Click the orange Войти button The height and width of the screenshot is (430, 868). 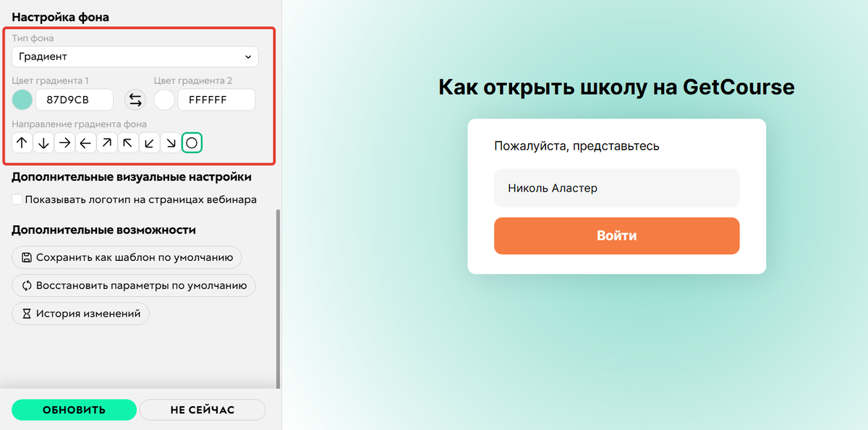coord(616,236)
